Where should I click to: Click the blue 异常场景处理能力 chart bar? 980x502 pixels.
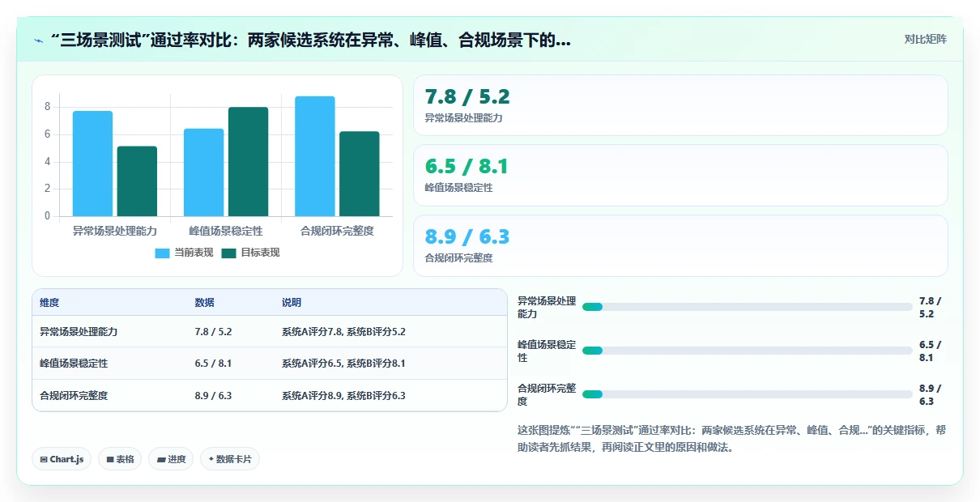point(92,164)
